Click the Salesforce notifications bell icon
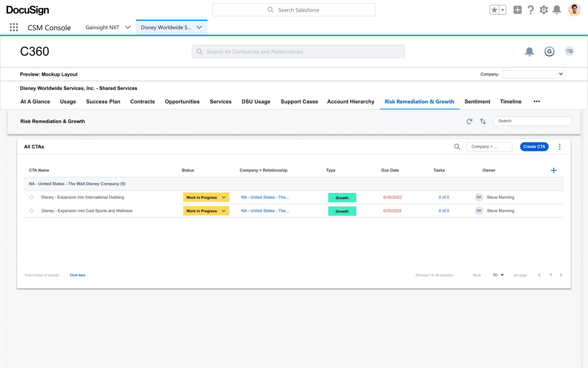This screenshot has height=368, width=588. [x=557, y=10]
